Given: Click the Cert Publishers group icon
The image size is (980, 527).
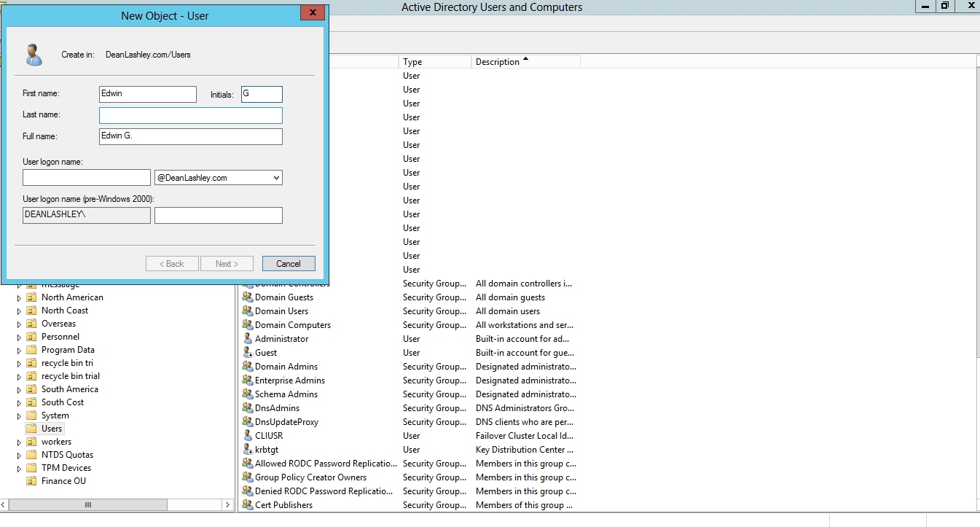Looking at the screenshot, I should click(x=248, y=505).
